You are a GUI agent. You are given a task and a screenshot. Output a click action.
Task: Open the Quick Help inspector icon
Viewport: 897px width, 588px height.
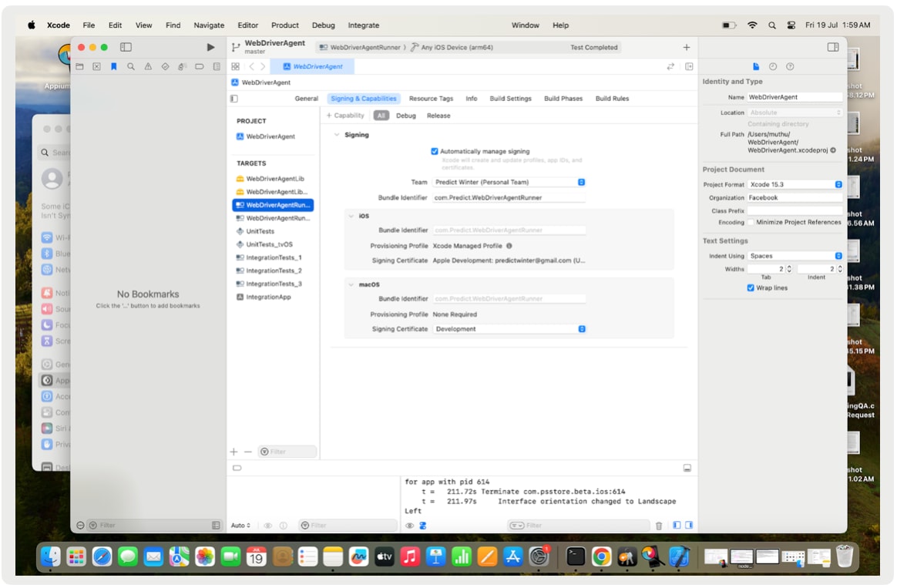(790, 67)
